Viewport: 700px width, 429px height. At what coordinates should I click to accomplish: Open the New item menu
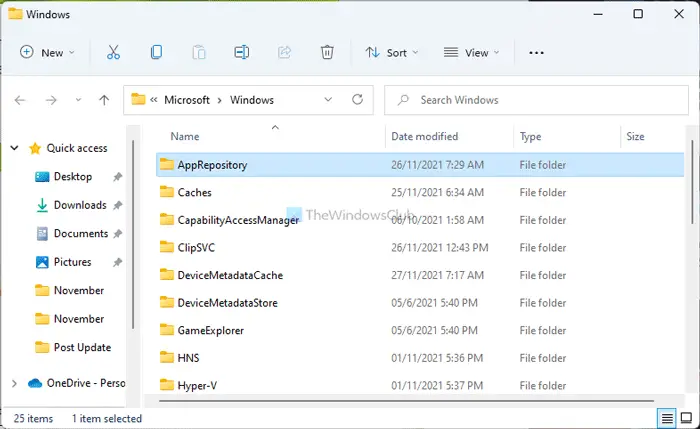[47, 52]
